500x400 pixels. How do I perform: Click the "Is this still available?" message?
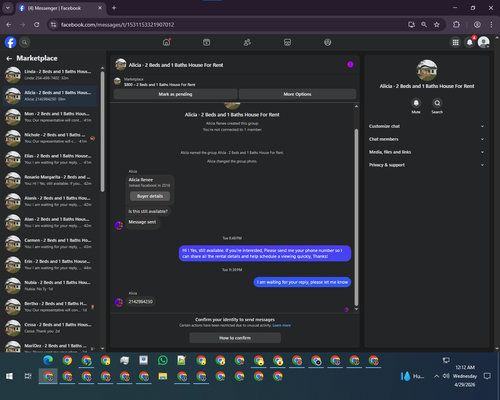click(148, 211)
